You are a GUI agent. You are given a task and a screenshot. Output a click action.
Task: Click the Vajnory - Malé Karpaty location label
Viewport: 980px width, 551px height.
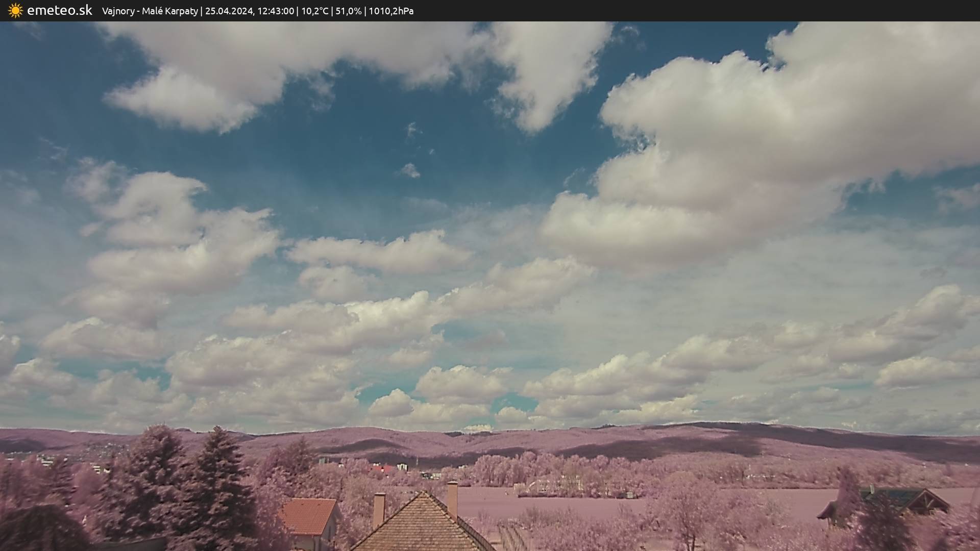point(150,11)
